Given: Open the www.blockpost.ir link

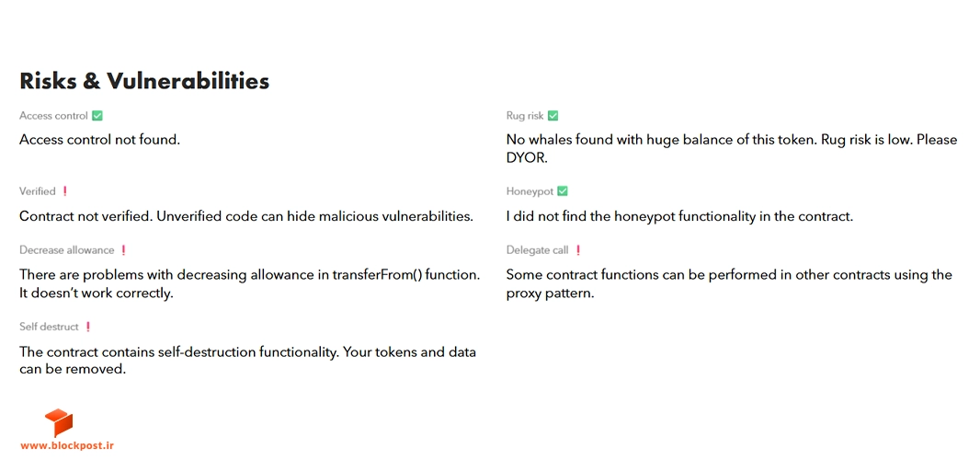Looking at the screenshot, I should point(67,446).
